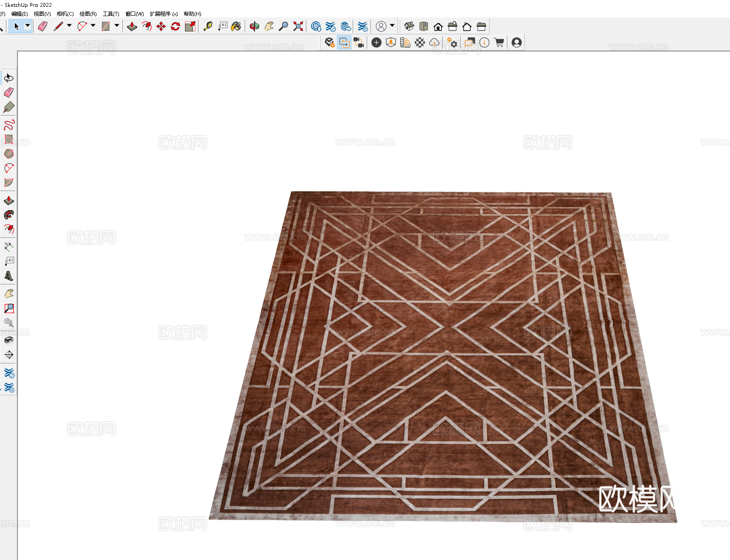Click the Enscape About info icon

pyautogui.click(x=484, y=42)
